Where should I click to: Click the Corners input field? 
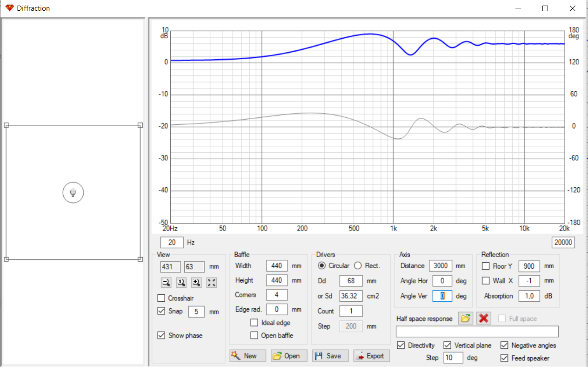pyautogui.click(x=277, y=295)
